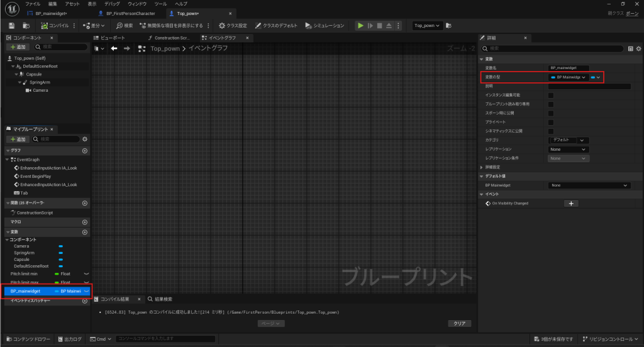The image size is (644, 347).
Task: Click the Eject icon in the play controls
Action: point(389,26)
